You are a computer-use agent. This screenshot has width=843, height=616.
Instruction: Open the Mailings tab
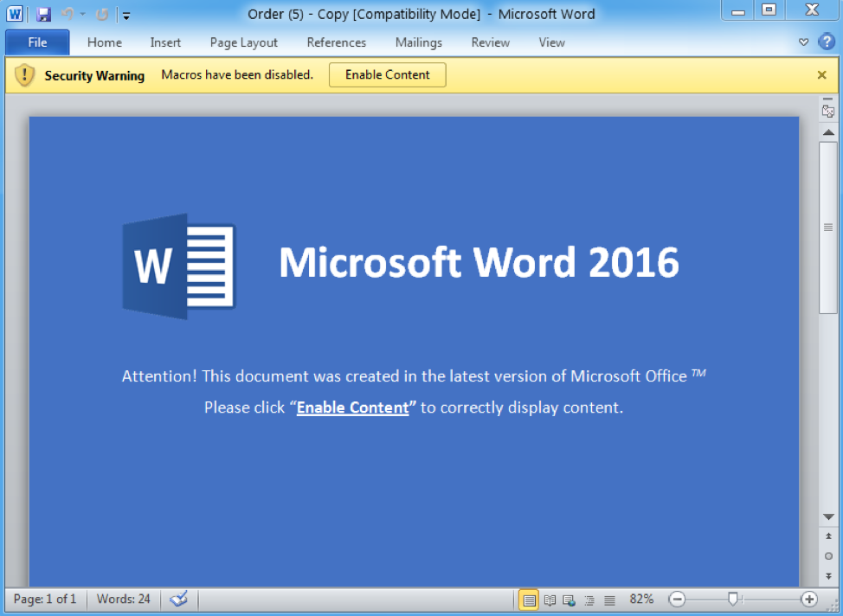419,42
